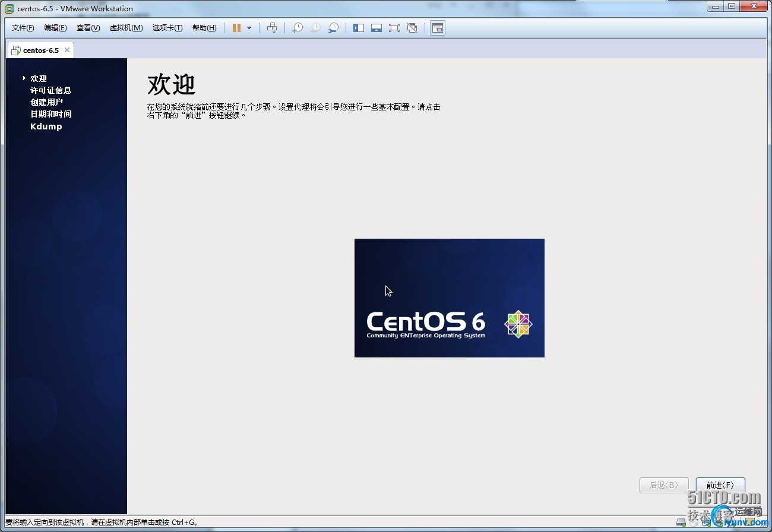The image size is (772, 532).
Task: Select 创建用户 in the setup sidebar
Action: pos(47,102)
